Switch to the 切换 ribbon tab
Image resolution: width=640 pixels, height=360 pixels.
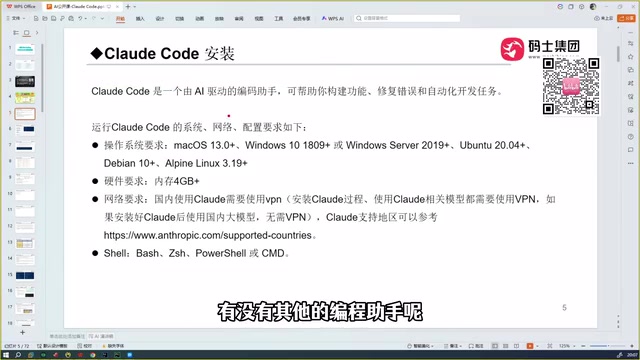(180, 18)
